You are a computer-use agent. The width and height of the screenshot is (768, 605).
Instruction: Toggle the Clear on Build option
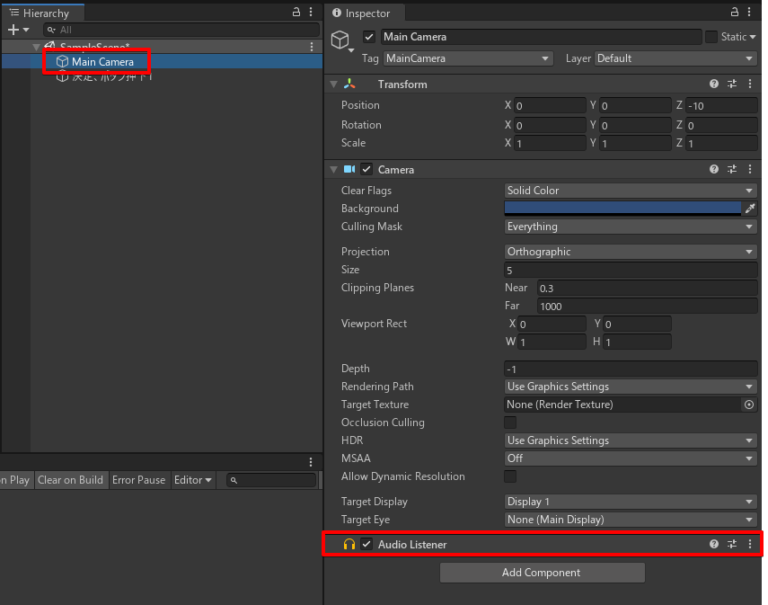coord(71,480)
